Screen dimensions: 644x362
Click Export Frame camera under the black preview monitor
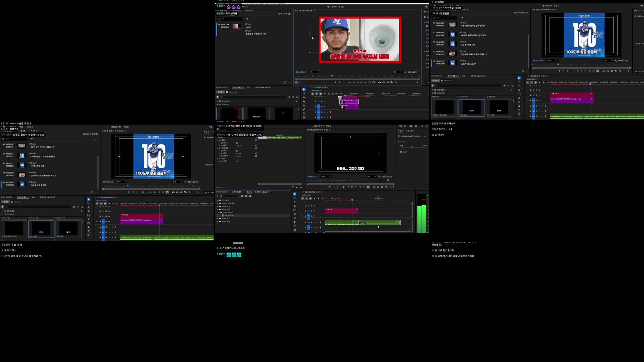click(382, 187)
